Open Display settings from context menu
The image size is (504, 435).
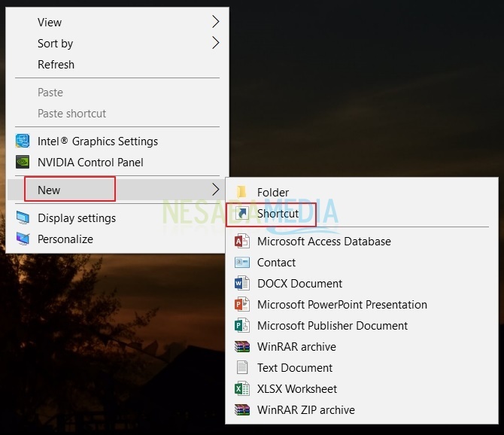click(77, 218)
